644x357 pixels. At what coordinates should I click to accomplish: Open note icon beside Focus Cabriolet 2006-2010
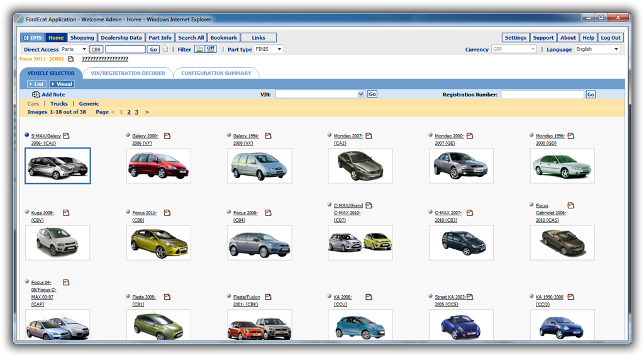coord(571,205)
